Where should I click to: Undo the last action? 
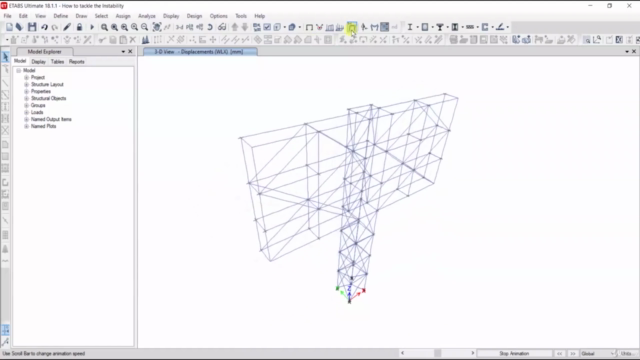coord(44,27)
